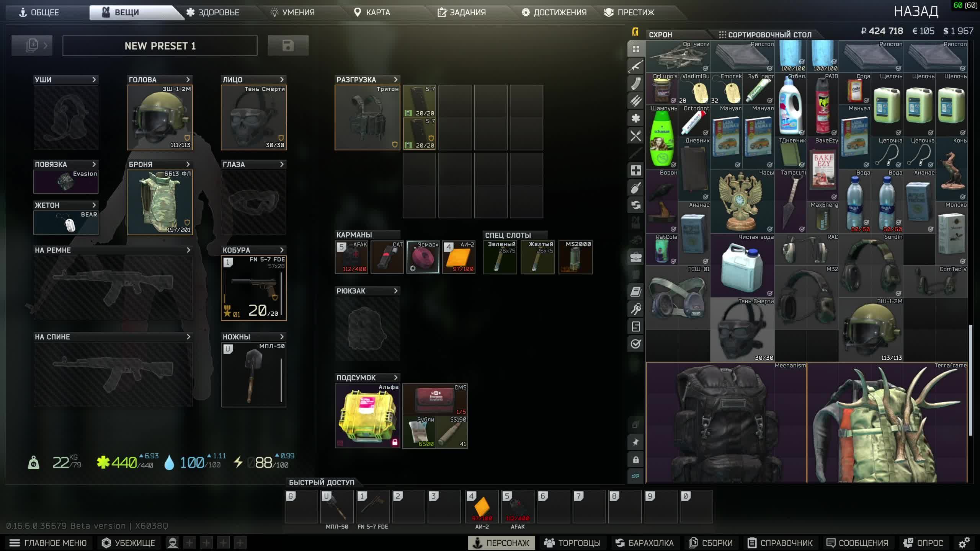Click the save preset floppy disk icon
The width and height of the screenshot is (980, 551).
[288, 46]
